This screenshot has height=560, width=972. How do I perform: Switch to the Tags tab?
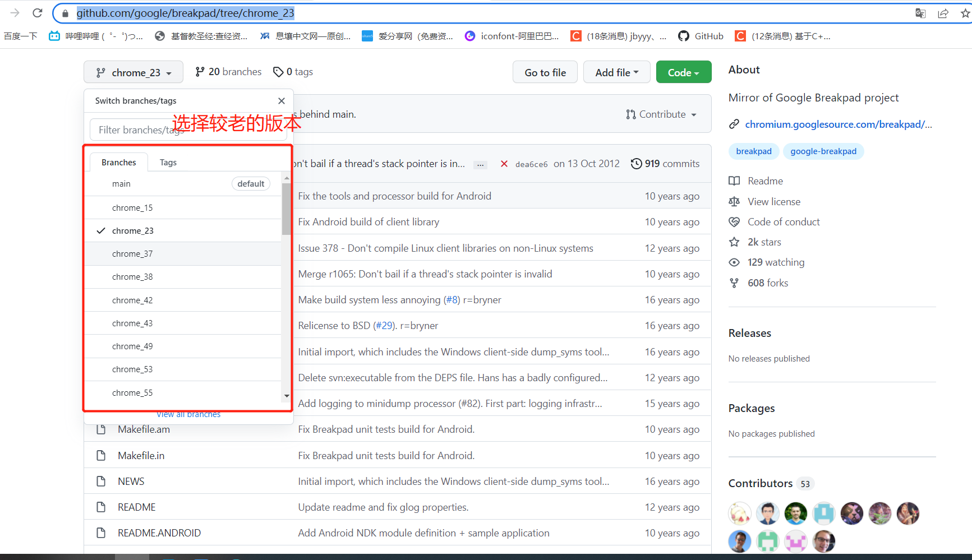[168, 162]
